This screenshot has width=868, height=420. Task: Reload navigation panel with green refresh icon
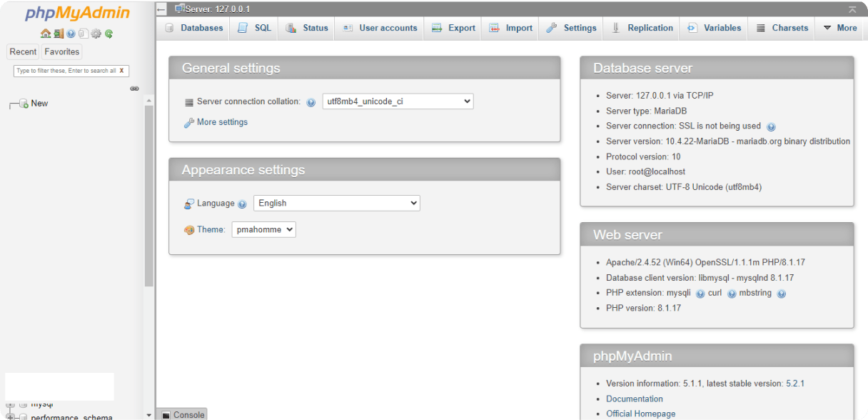click(109, 34)
